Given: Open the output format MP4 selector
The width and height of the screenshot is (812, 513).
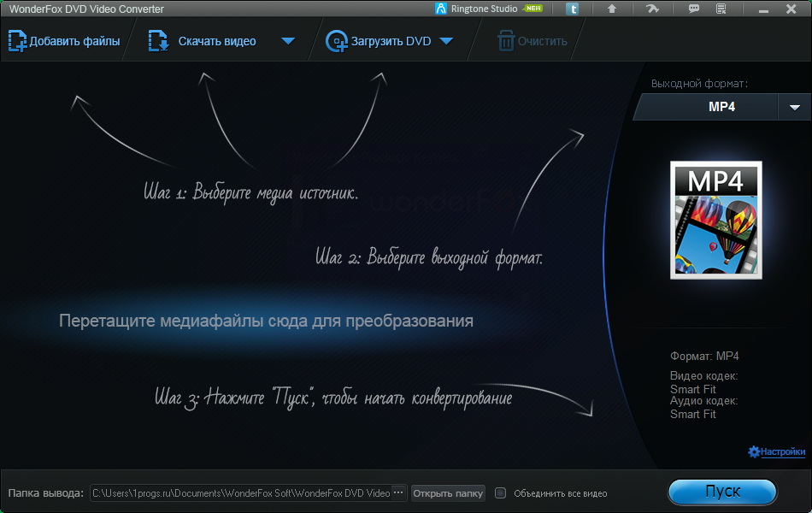Looking at the screenshot, I should coord(706,107).
